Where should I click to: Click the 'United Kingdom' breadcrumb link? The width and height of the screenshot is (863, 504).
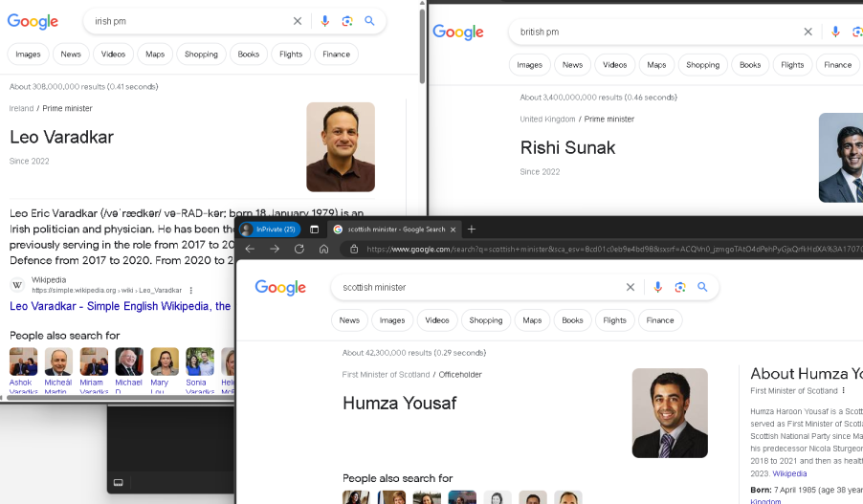click(x=547, y=119)
